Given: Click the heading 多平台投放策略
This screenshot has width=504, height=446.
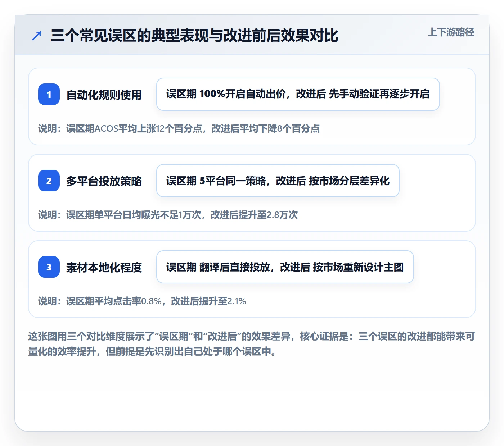Looking at the screenshot, I should point(104,181).
